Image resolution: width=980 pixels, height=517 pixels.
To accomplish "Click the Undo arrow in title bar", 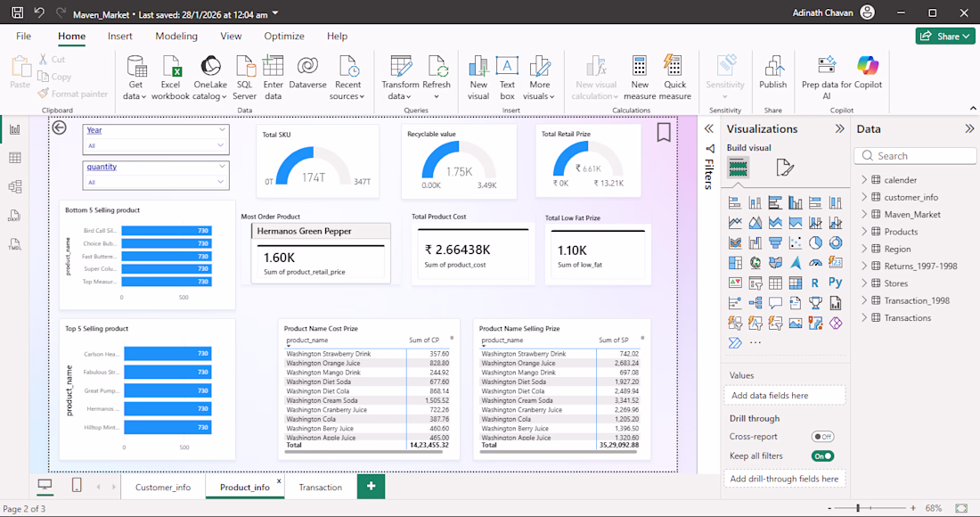I will point(39,12).
